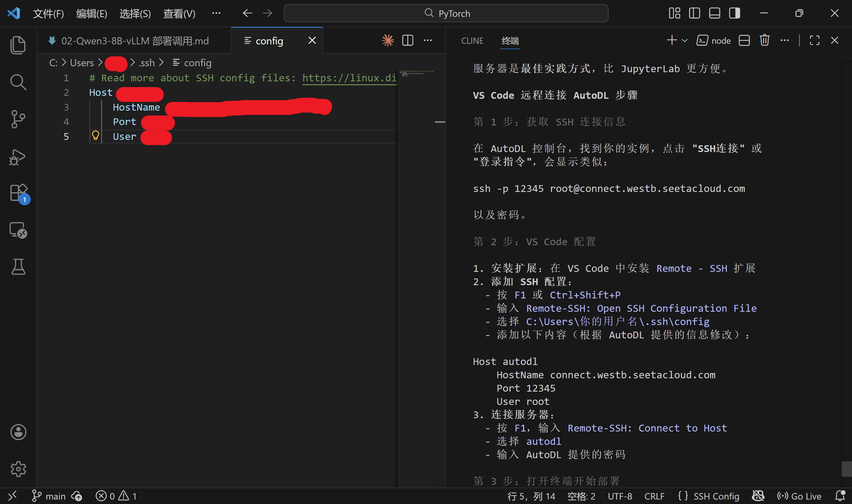
Task: Open the Extensions sidebar icon
Action: 18,193
